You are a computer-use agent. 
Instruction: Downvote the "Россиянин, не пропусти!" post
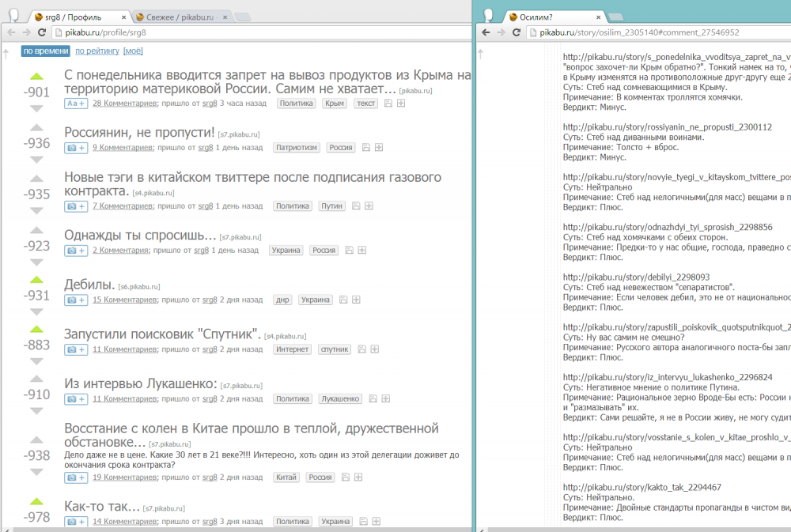(x=36, y=162)
